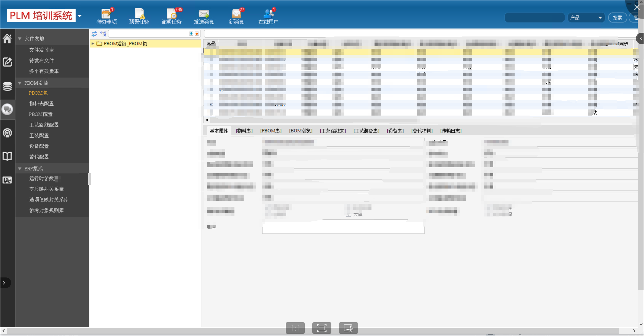Image resolution: width=644 pixels, height=336 pixels.
Task: Open dropdown arrow next to PLM 培训系统 logo
Action: [80, 16]
